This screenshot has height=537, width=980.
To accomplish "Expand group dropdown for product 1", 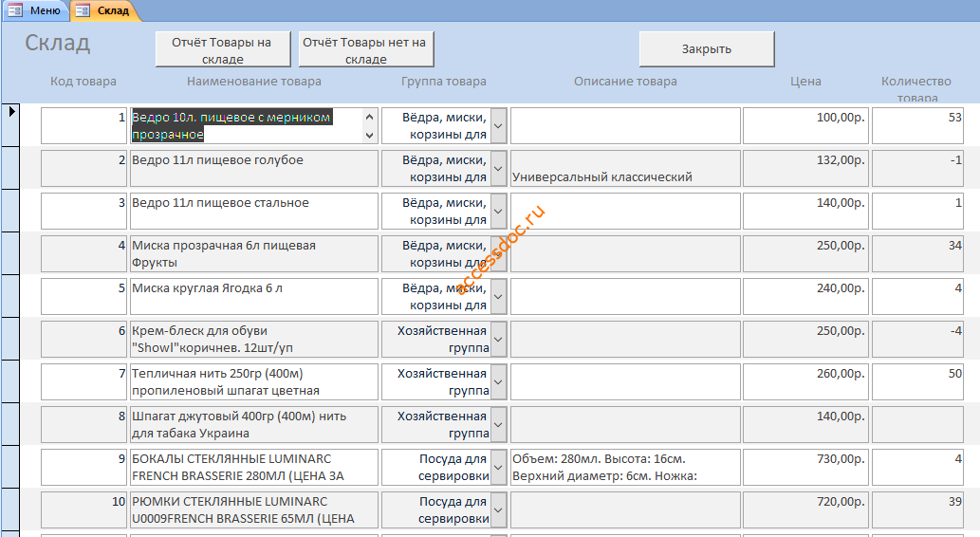I will coord(498,125).
